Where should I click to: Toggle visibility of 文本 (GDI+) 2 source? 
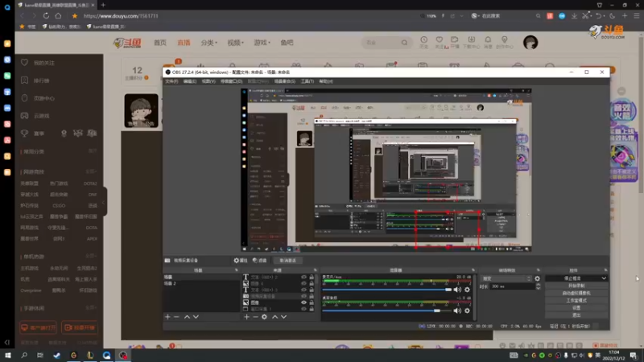pos(304,277)
